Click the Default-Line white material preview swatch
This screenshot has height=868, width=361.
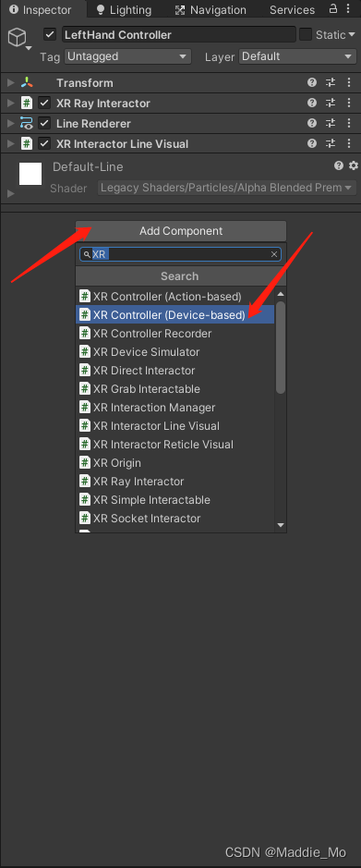click(x=30, y=174)
